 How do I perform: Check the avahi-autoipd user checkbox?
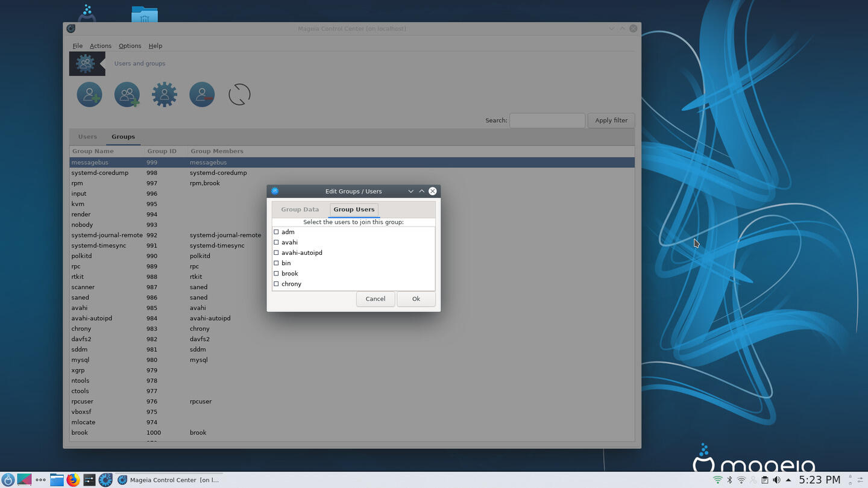276,252
